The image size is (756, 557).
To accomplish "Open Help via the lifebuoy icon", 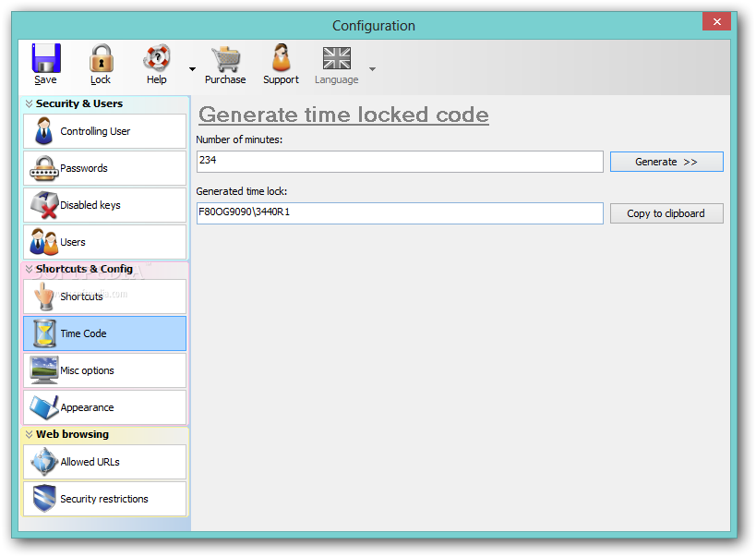I will (x=156, y=59).
